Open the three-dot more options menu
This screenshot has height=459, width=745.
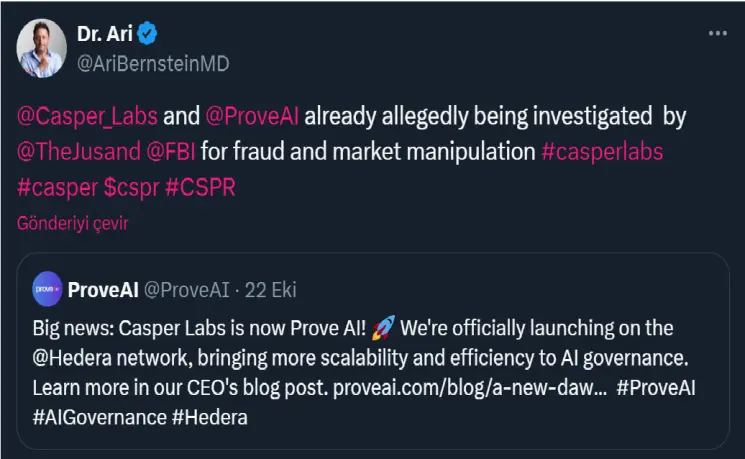pyautogui.click(x=717, y=33)
